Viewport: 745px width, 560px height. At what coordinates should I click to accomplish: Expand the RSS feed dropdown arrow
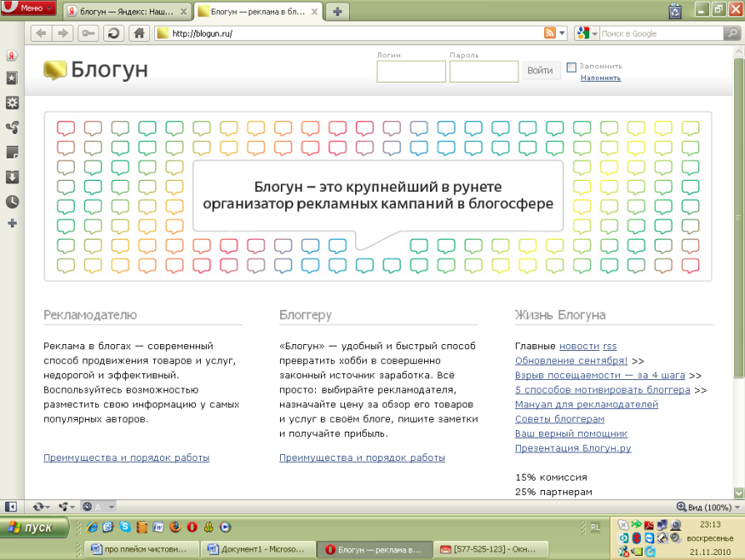coord(562,33)
